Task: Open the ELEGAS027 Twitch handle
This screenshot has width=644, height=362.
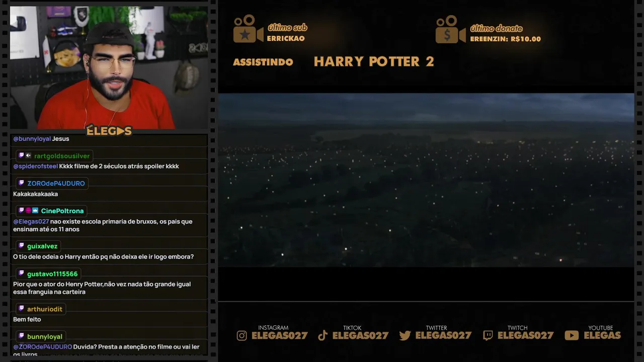Action: click(525, 336)
